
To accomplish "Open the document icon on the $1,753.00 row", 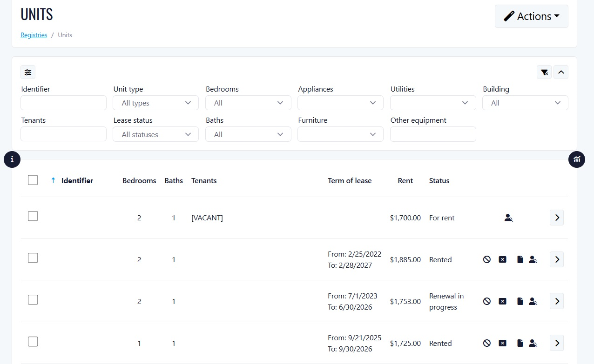I will coord(520,301).
